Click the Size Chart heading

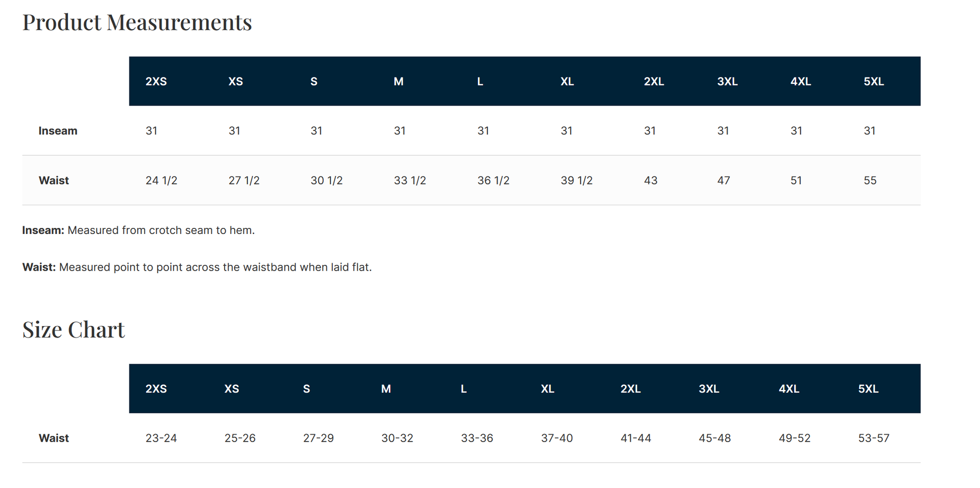tap(74, 330)
